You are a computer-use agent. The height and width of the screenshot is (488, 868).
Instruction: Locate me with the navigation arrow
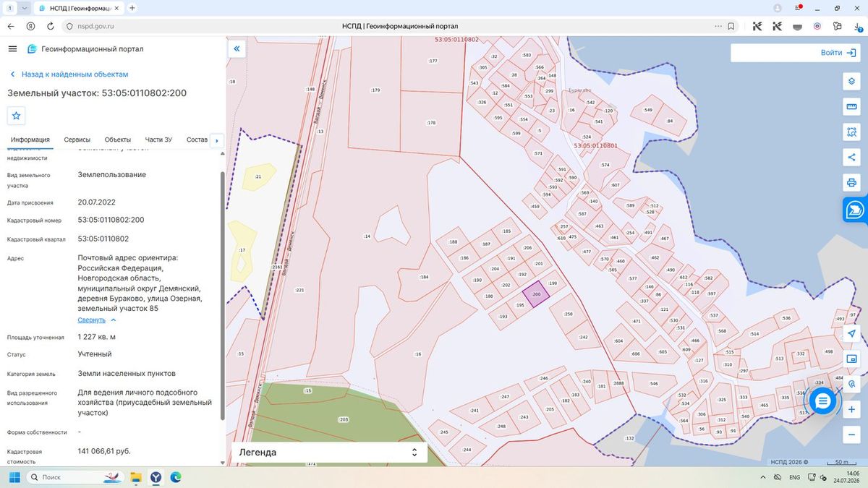[x=851, y=333]
